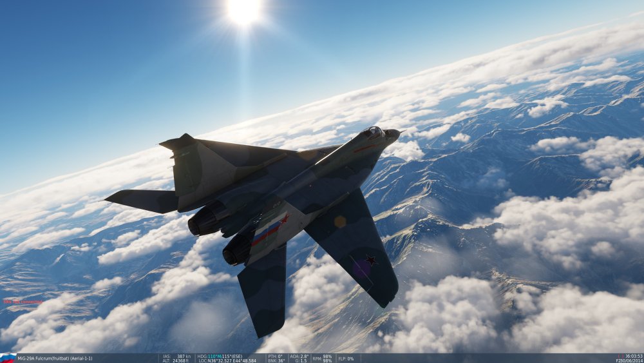
Task: Select the HDG heading value
Action: pos(220,356)
